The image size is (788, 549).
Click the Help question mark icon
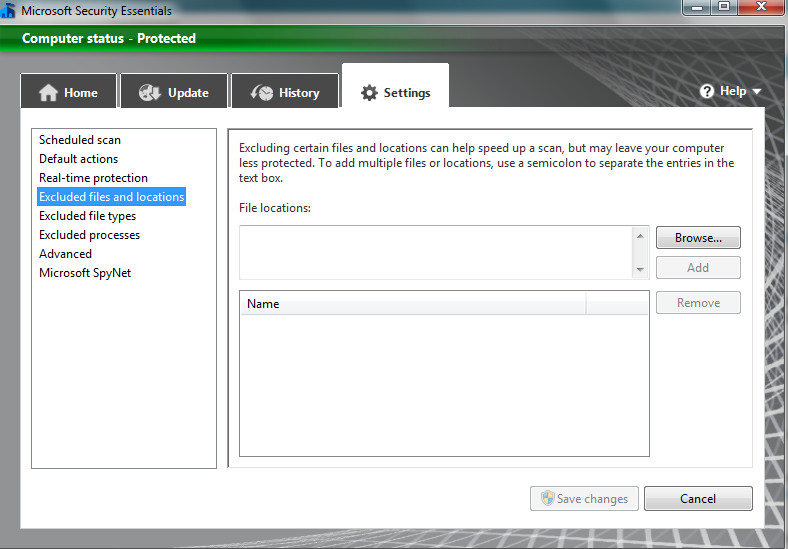[707, 91]
